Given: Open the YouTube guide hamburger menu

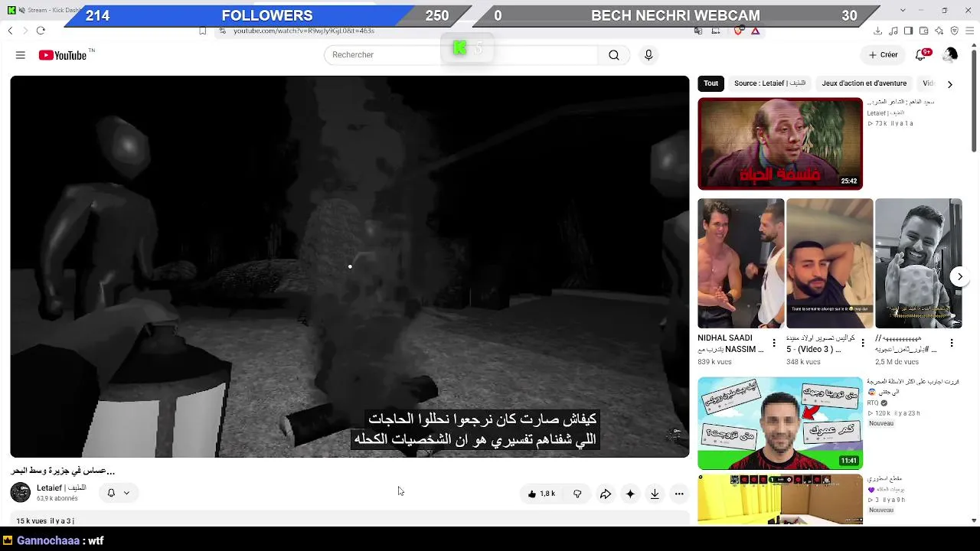Looking at the screenshot, I should (x=21, y=55).
